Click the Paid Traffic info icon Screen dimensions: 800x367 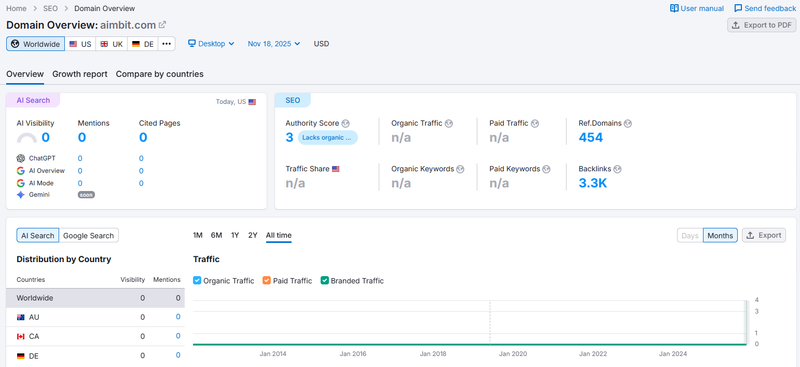535,123
